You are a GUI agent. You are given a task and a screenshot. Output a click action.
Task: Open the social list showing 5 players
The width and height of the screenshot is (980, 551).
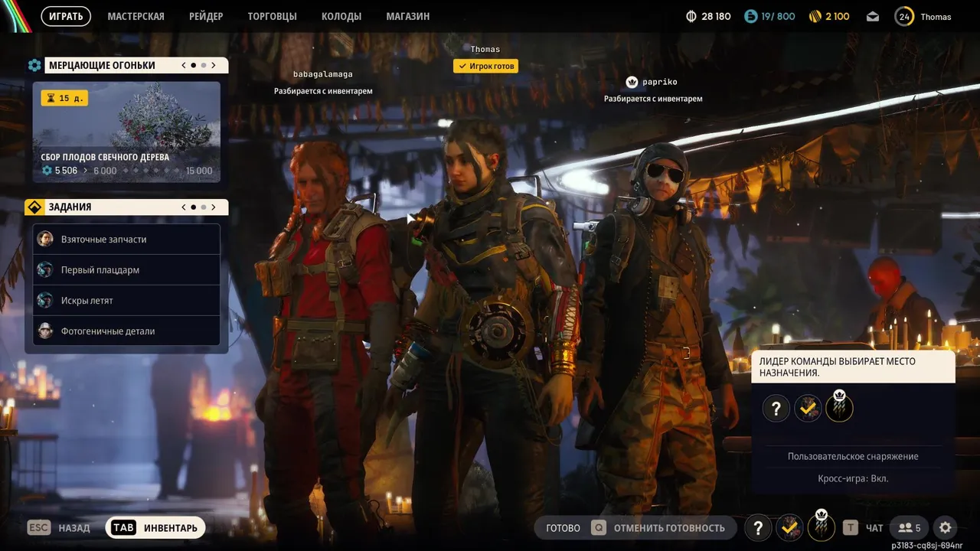click(x=909, y=527)
